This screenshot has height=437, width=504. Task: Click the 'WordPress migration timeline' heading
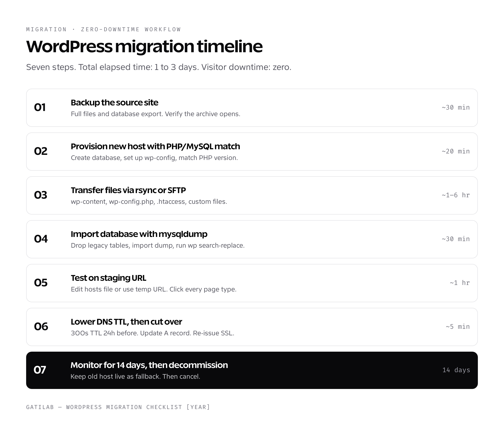click(144, 46)
